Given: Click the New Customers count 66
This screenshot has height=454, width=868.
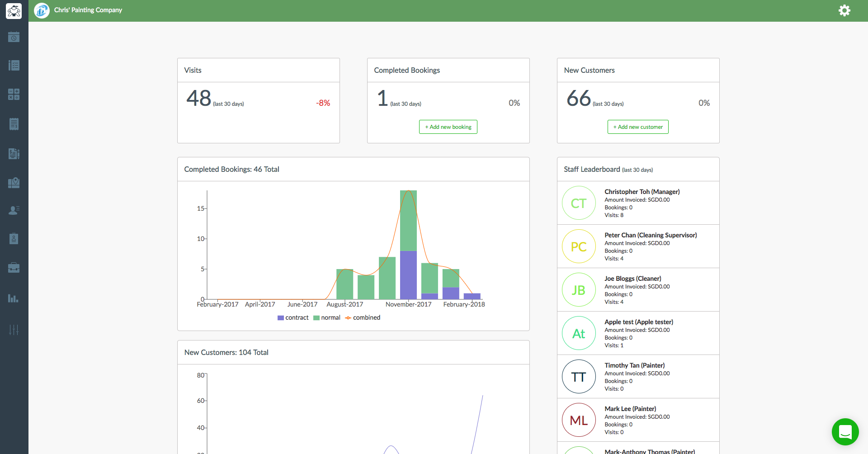Looking at the screenshot, I should tap(579, 98).
